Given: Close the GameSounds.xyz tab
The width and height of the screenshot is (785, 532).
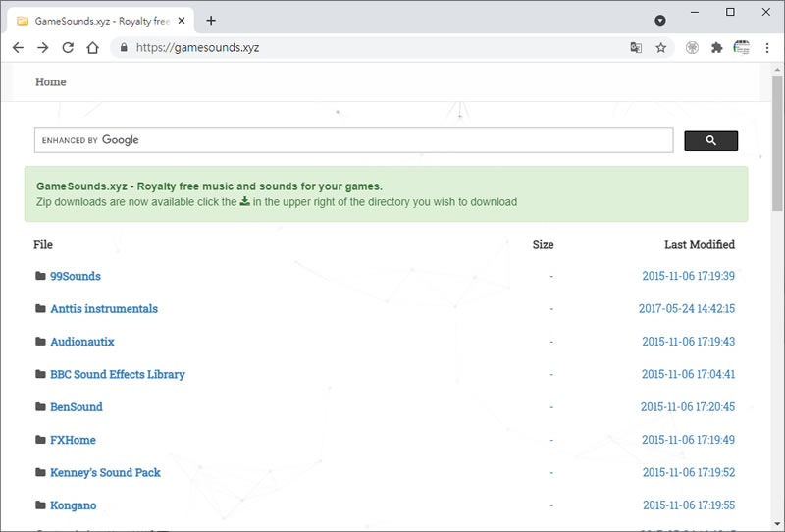Looking at the screenshot, I should pyautogui.click(x=182, y=21).
